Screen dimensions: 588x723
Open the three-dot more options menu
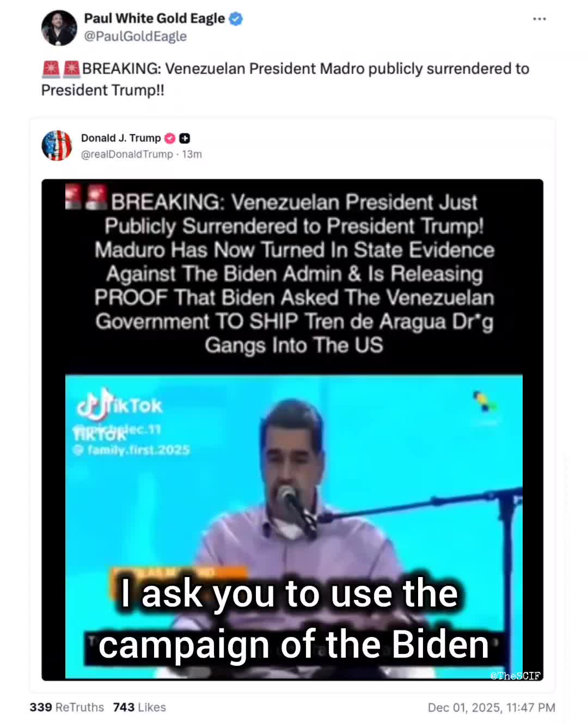(539, 19)
